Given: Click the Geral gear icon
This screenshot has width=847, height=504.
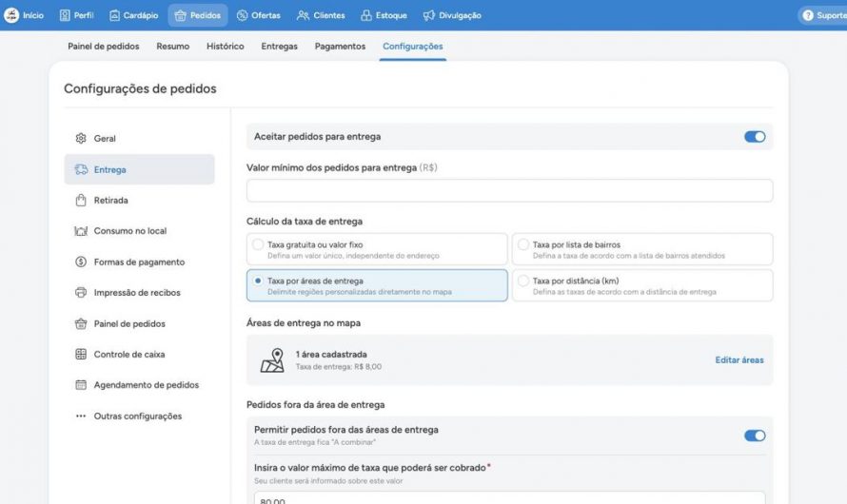Looking at the screenshot, I should (x=81, y=138).
